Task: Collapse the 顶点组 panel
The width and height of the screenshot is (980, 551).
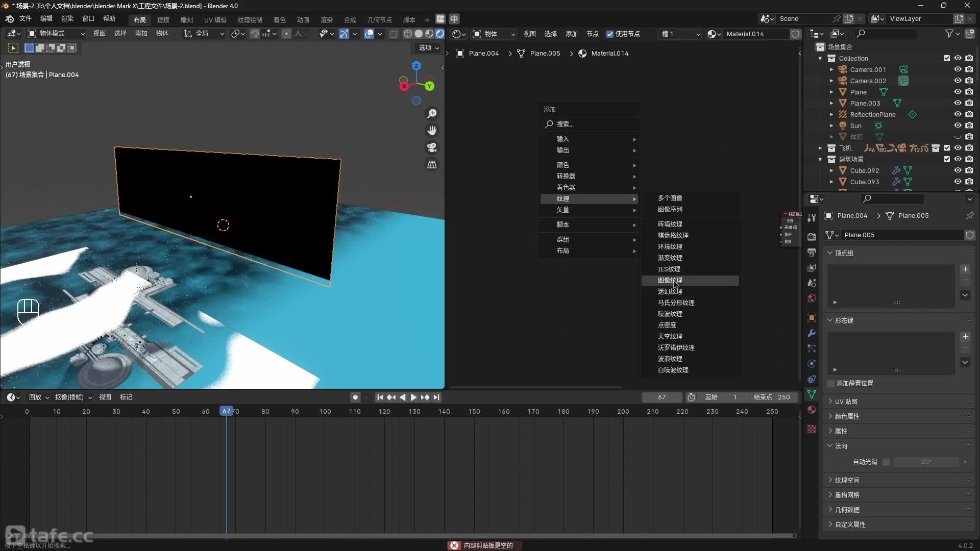Action: [x=844, y=254]
